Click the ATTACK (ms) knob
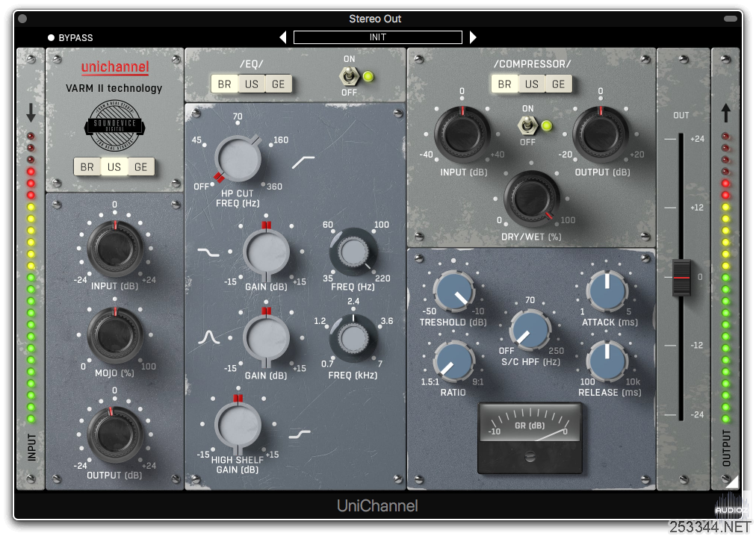This screenshot has height=536, width=756. pyautogui.click(x=607, y=291)
